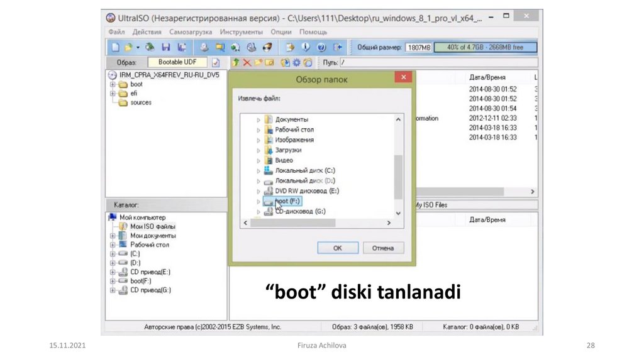Select Мои ISO файлы in Каталог tree
The width and height of the screenshot is (644, 362).
pyautogui.click(x=152, y=226)
